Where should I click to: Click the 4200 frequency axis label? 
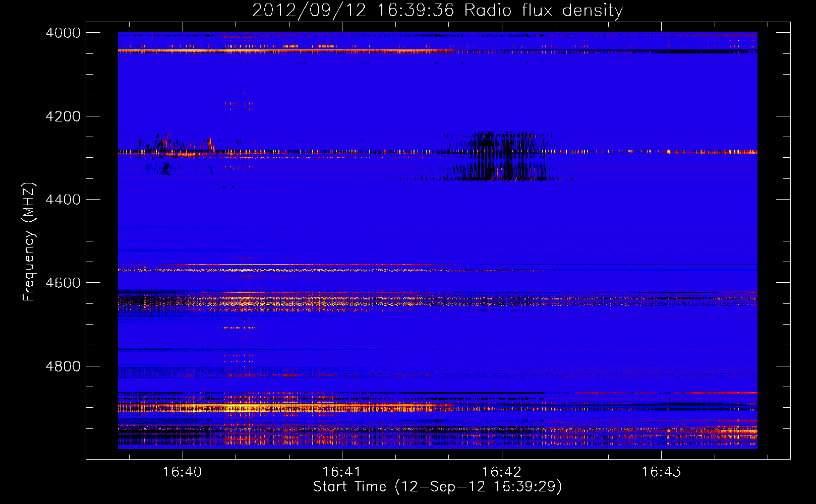63,116
